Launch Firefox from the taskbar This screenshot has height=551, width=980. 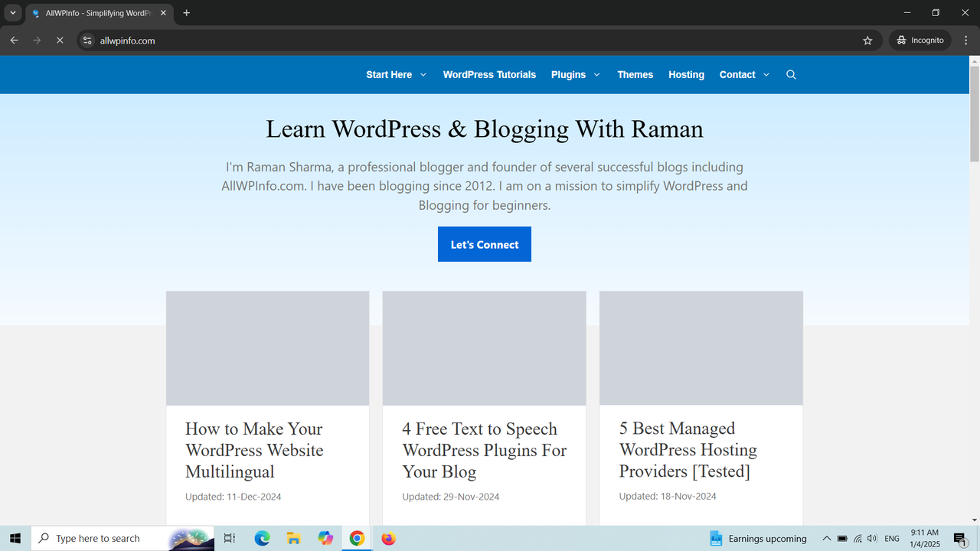tap(388, 539)
